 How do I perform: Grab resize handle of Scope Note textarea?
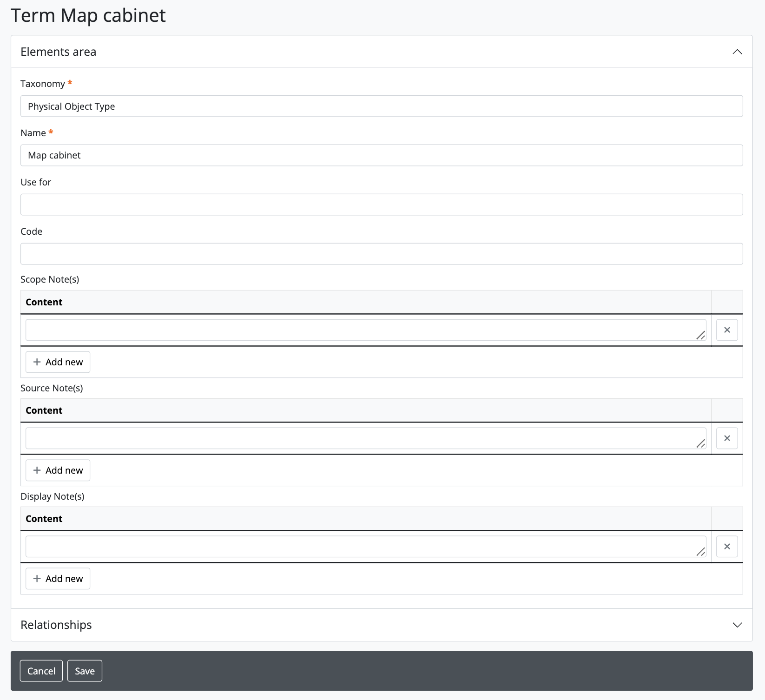click(701, 335)
